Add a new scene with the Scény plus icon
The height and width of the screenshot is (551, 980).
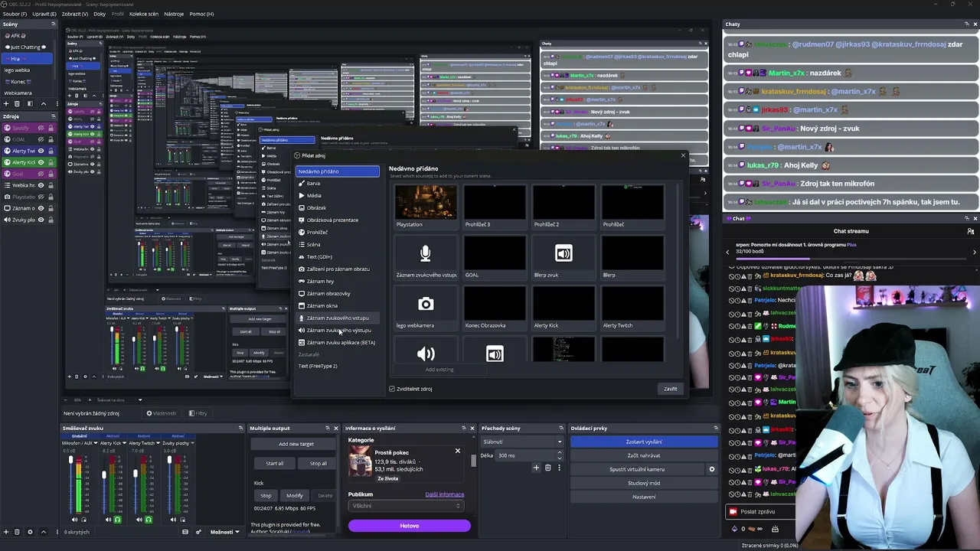[x=5, y=103]
